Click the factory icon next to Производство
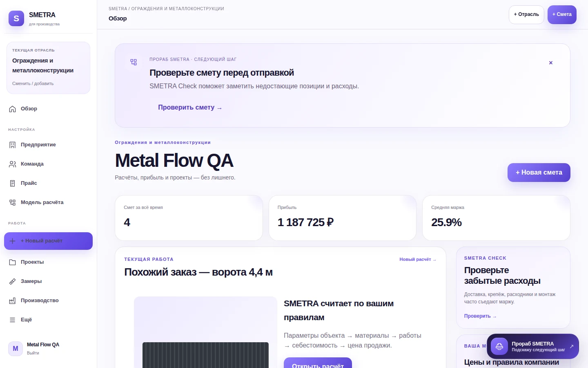The image size is (588, 368). tap(13, 301)
